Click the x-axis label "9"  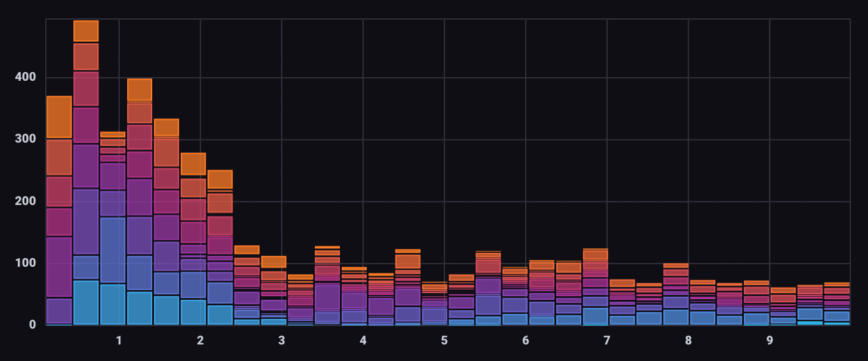tap(770, 340)
